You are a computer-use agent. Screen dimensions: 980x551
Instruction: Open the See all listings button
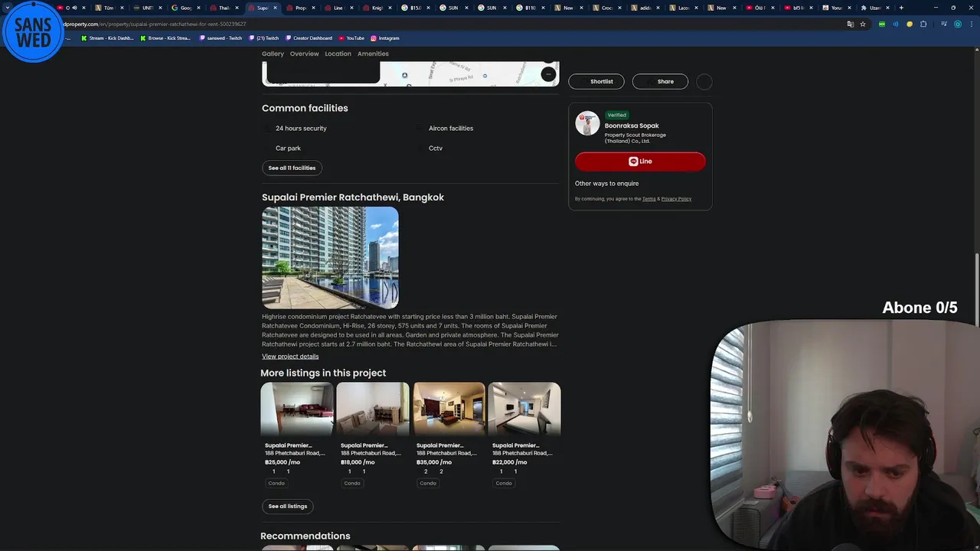[288, 506]
